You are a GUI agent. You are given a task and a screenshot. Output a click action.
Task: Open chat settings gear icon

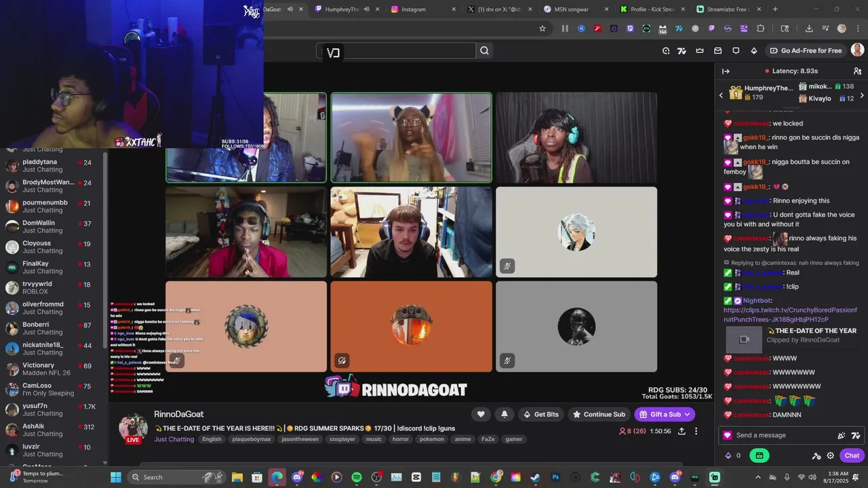pos(830,455)
